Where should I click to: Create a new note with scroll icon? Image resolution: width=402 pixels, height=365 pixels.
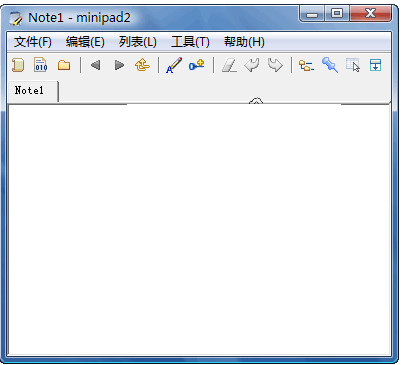18,65
